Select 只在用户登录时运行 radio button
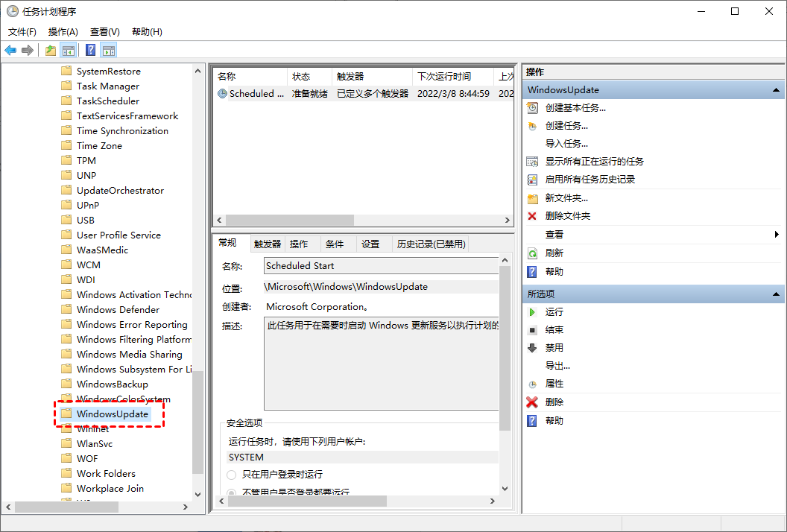 [232, 475]
